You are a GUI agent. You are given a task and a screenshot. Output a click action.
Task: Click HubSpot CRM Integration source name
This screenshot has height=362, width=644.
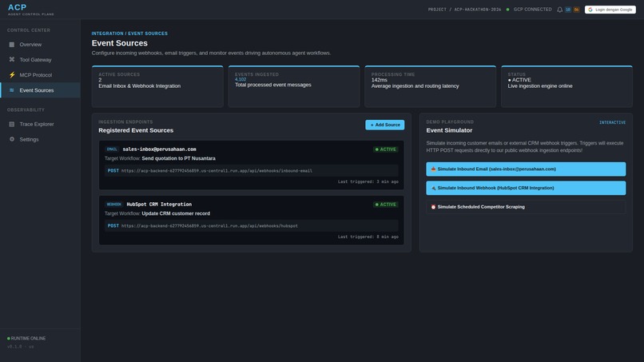[x=159, y=205]
